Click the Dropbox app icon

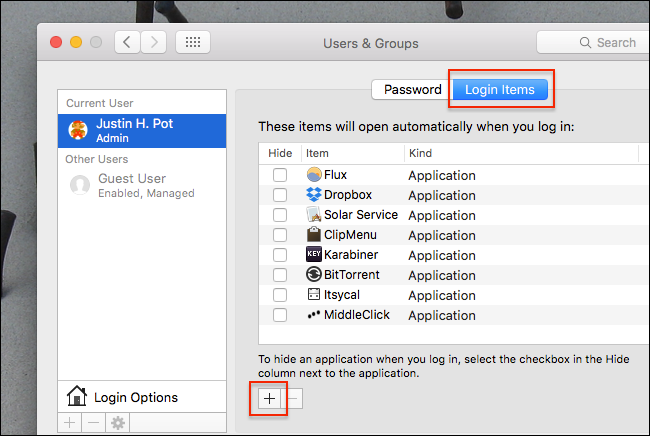pyautogui.click(x=314, y=194)
